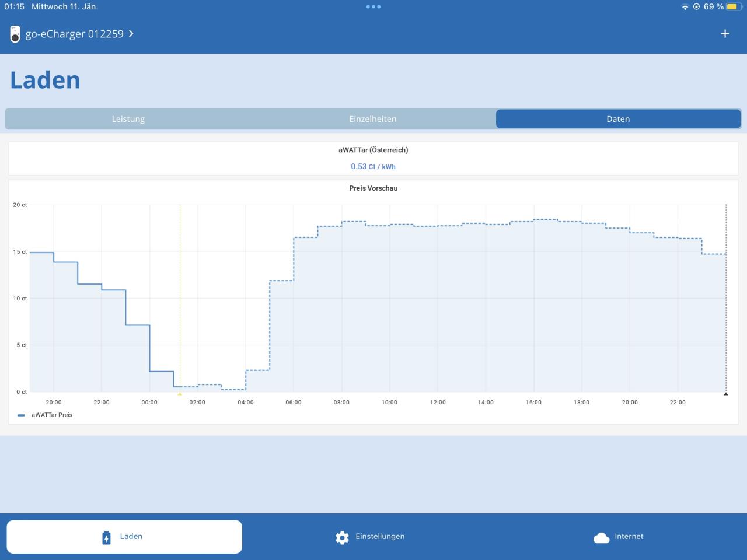
Task: Tap the Wi-Fi status icon
Action: point(685,7)
